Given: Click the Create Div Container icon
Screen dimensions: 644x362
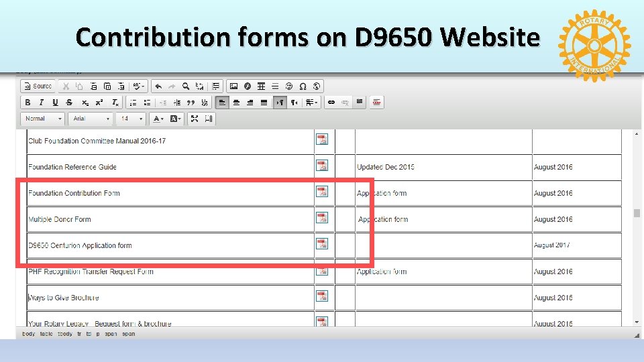Looking at the screenshot, I should point(205,102).
